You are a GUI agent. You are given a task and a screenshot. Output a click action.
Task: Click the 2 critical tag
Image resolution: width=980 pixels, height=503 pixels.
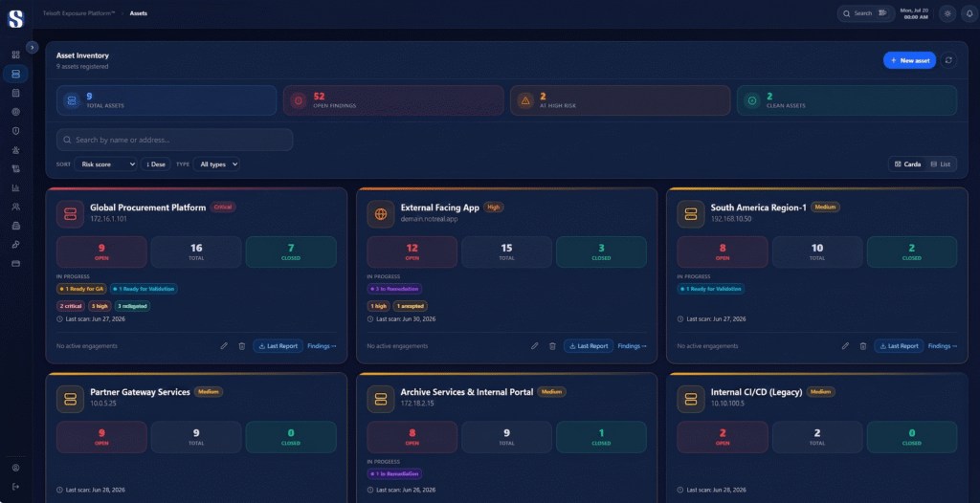coord(71,306)
